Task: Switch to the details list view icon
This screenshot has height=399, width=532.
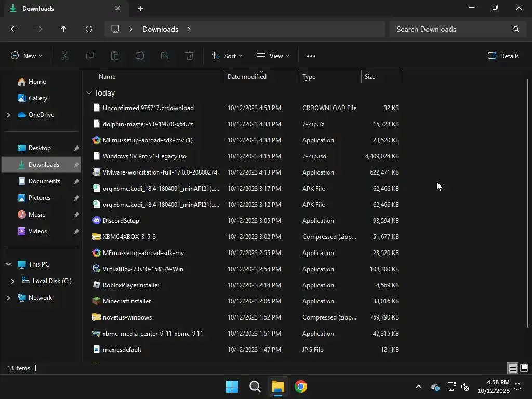Action: tap(513, 368)
